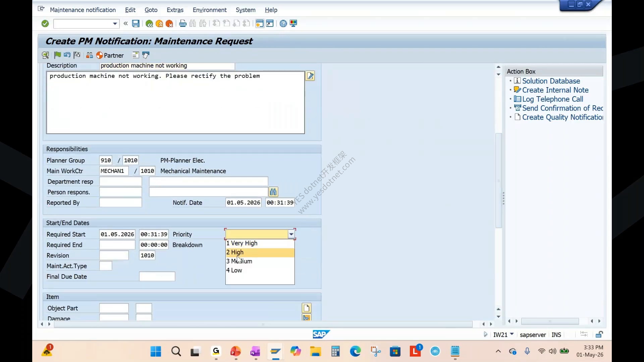
Task: Click the Help question mark icon
Action: click(x=283, y=23)
